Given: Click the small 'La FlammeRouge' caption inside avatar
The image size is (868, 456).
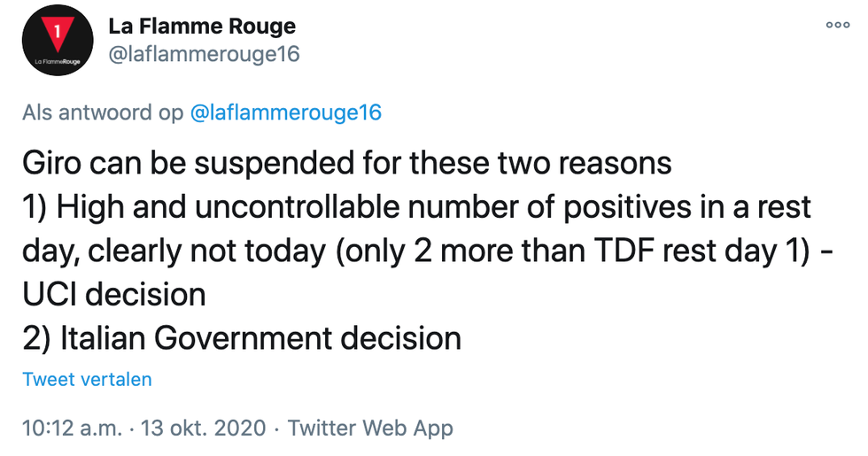Looking at the screenshot, I should tap(58, 61).
